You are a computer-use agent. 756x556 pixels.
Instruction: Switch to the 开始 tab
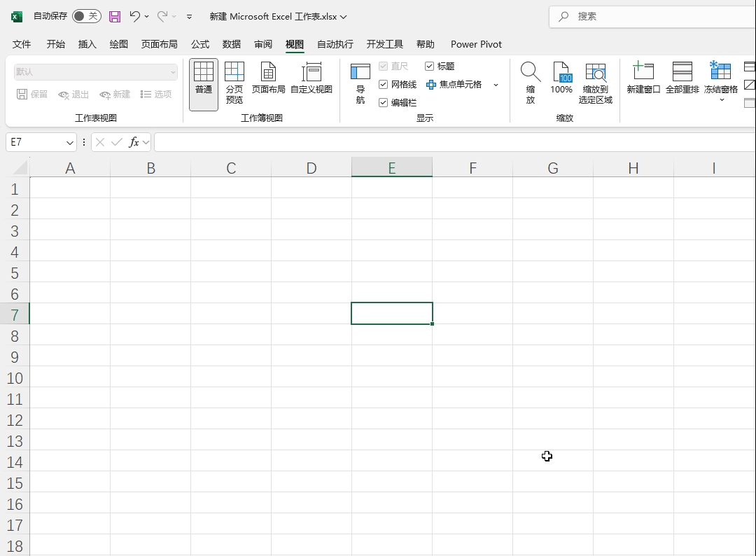(55, 44)
